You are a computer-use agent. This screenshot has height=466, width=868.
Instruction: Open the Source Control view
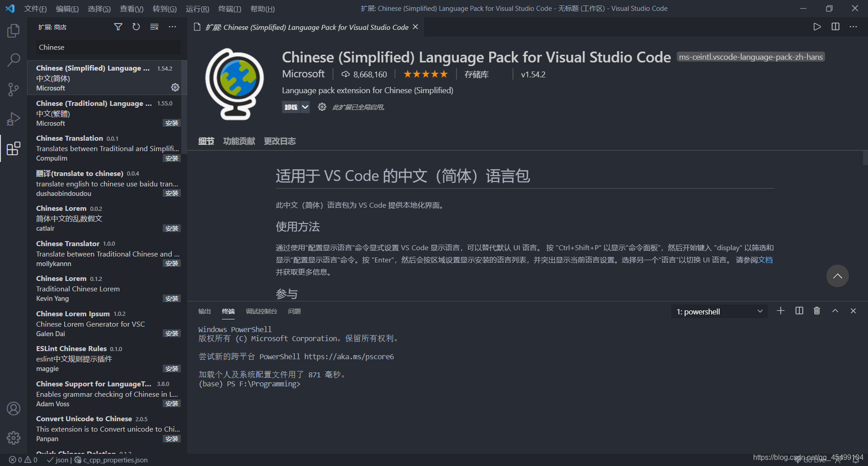tap(14, 89)
